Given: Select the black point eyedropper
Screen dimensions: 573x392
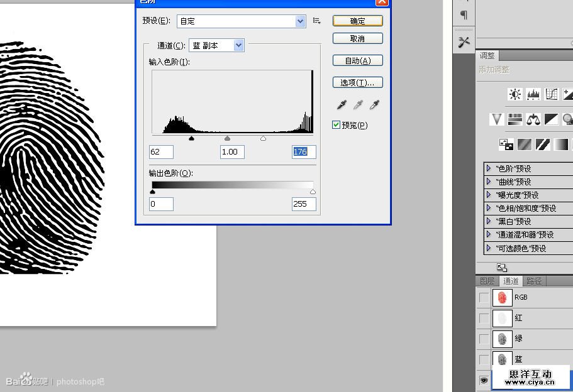Looking at the screenshot, I should click(x=342, y=105).
